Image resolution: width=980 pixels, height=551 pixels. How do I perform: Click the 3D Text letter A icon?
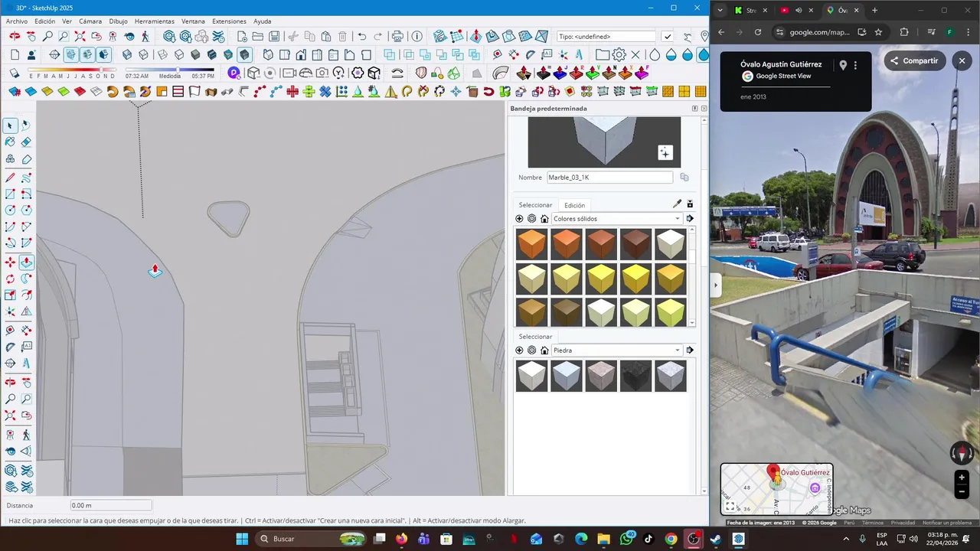coord(578,54)
